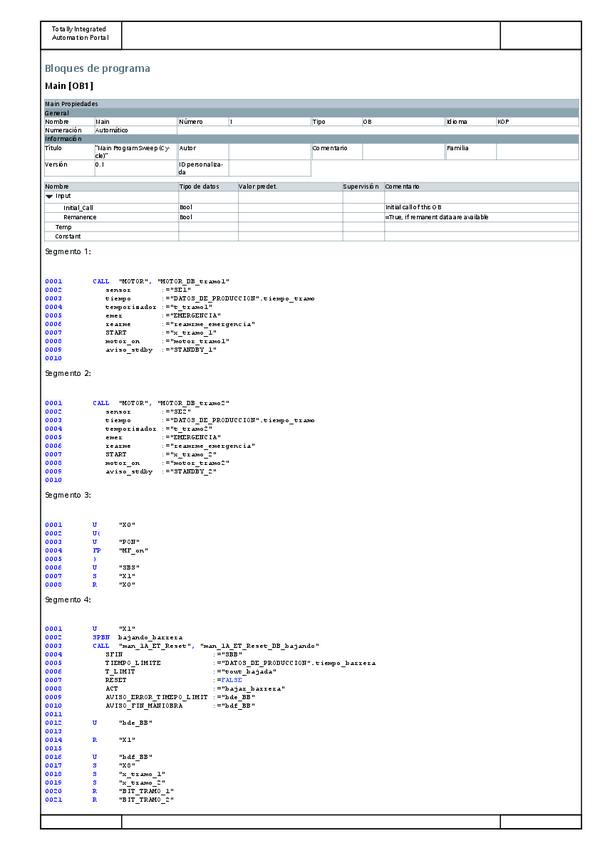Select the Remanence variable row
The width and height of the screenshot is (600, 848).
[x=80, y=217]
